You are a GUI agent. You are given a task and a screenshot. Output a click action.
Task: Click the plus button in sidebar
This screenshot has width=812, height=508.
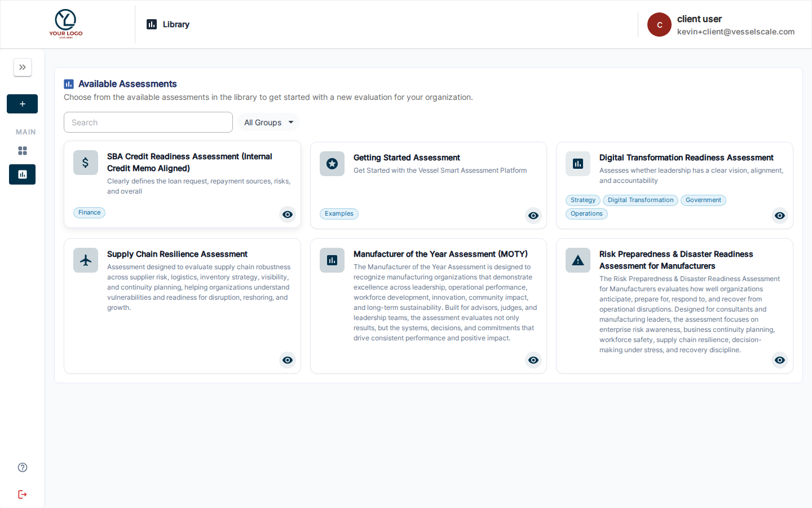[x=23, y=104]
